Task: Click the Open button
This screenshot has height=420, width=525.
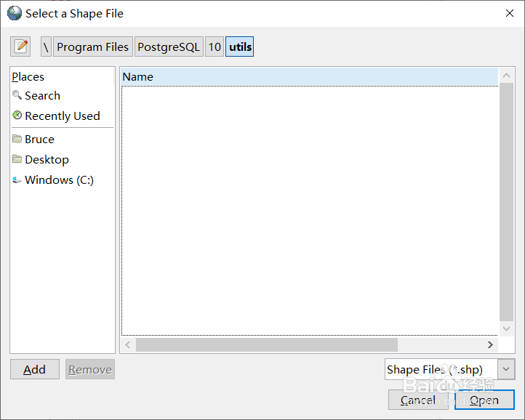Action: coord(484,400)
